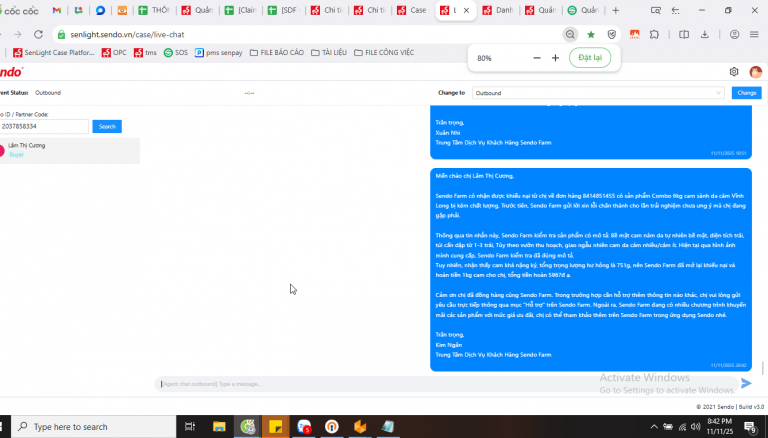Open the yellow Sticky Notes taskbar icon
The width and height of the screenshot is (768, 438).
click(275, 427)
